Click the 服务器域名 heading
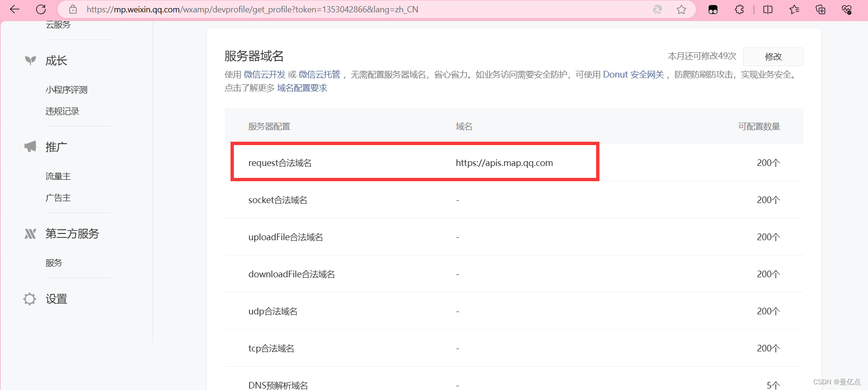The width and height of the screenshot is (868, 390). (254, 56)
